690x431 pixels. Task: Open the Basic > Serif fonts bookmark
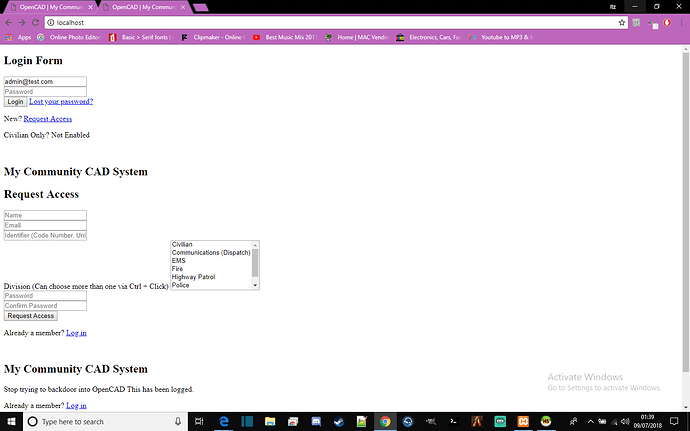pyautogui.click(x=141, y=37)
